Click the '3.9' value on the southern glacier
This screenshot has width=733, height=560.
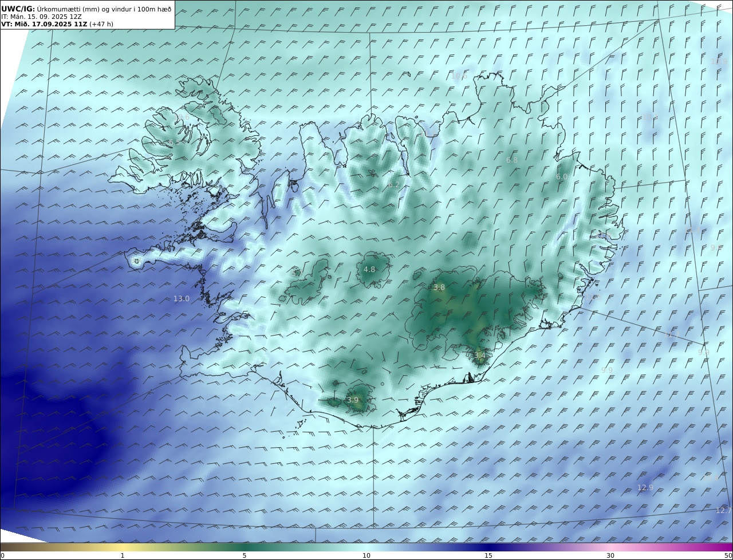[x=353, y=400]
